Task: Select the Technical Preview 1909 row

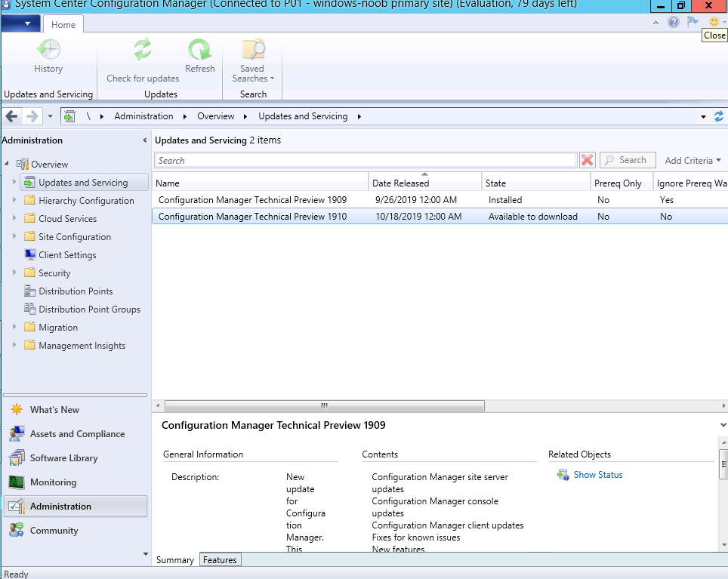Action: point(440,200)
